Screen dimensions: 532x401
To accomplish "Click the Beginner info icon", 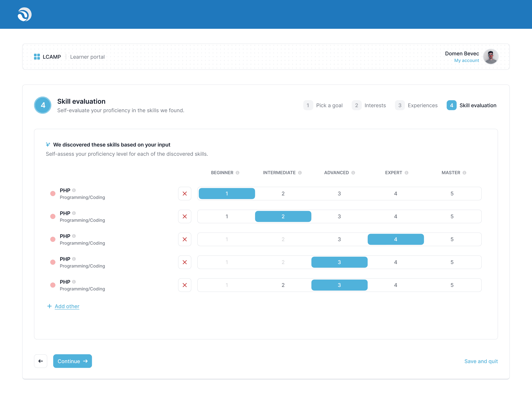I will click(x=237, y=173).
